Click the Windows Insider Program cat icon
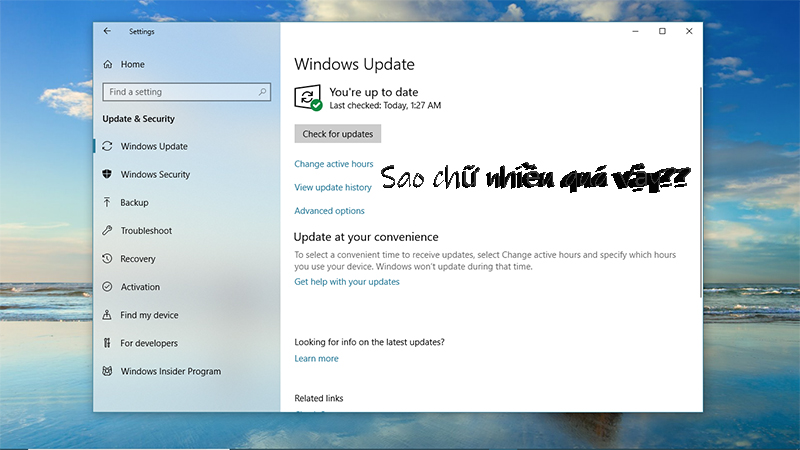Viewport: 800px width, 450px height. (107, 371)
